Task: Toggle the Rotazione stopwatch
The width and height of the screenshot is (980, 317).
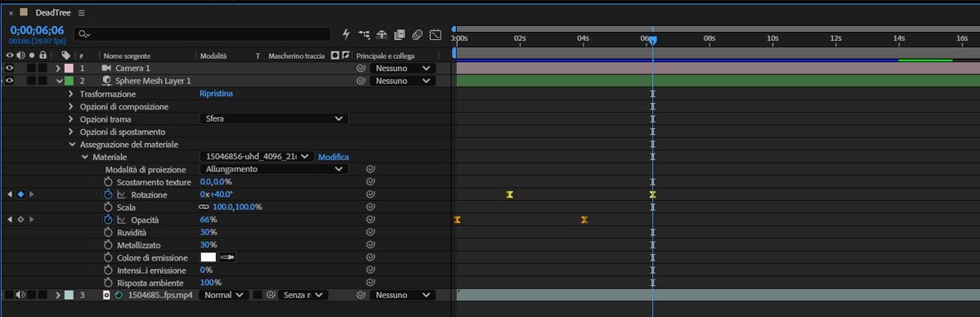Action: [x=108, y=194]
